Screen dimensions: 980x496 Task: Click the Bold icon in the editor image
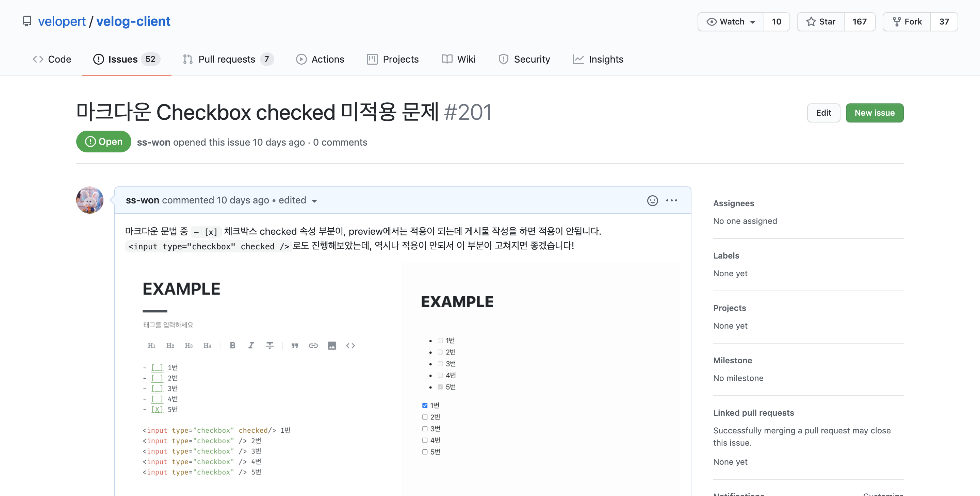(232, 345)
